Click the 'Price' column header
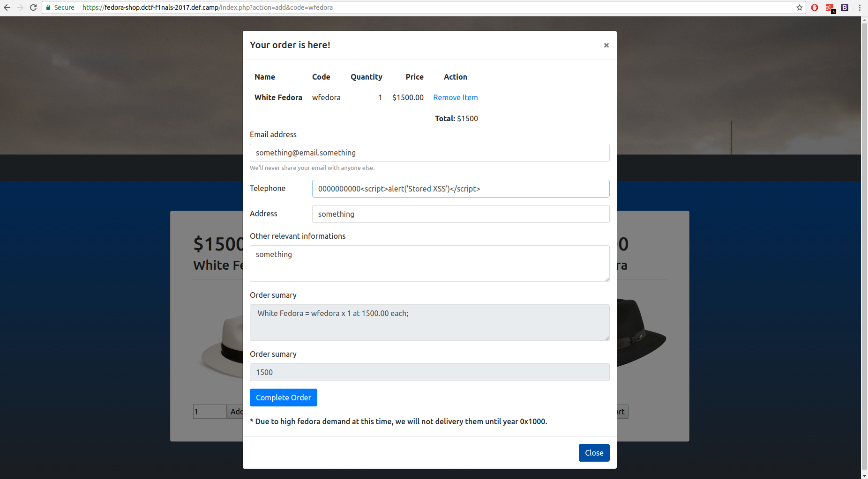The width and height of the screenshot is (868, 479). point(415,77)
